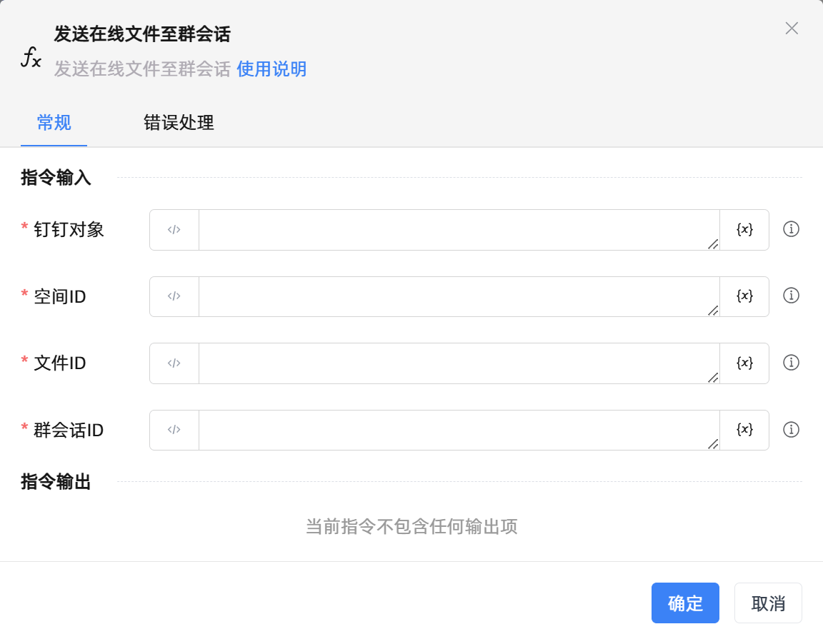This screenshot has width=823, height=644.
Task: Click the 钉钉对象 field label
Action: point(69,230)
